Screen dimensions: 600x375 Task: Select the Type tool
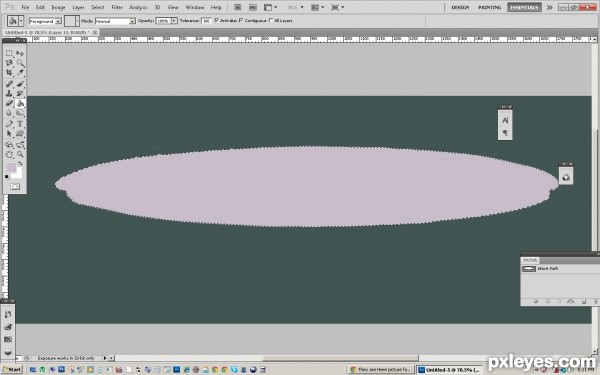pyautogui.click(x=20, y=124)
